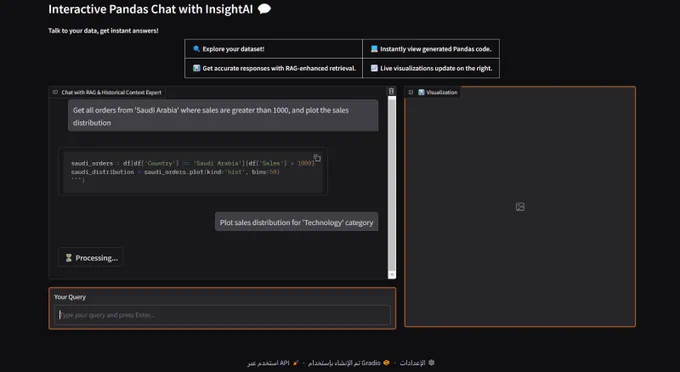Click the copy code icon in code block
The height and width of the screenshot is (372, 680).
click(317, 158)
